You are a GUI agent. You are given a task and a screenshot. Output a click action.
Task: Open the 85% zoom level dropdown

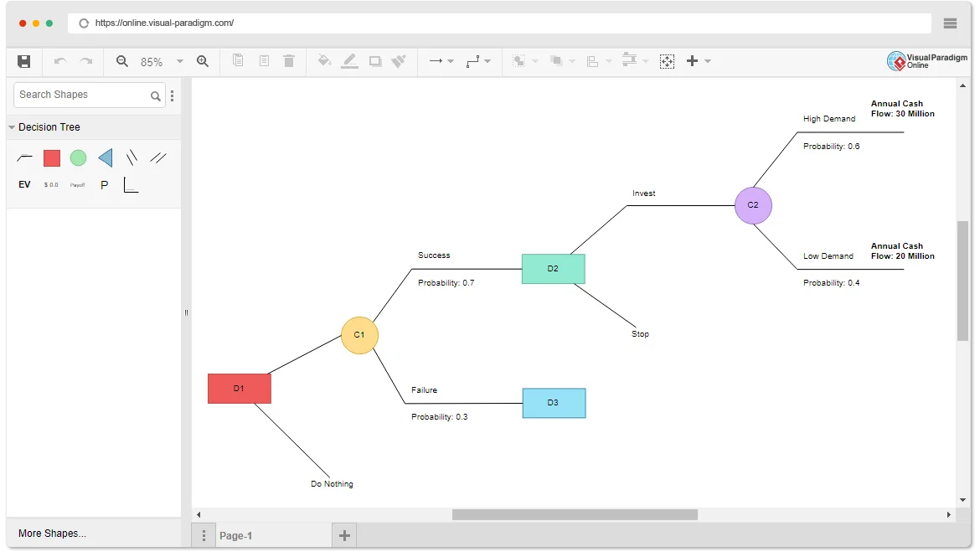click(180, 61)
